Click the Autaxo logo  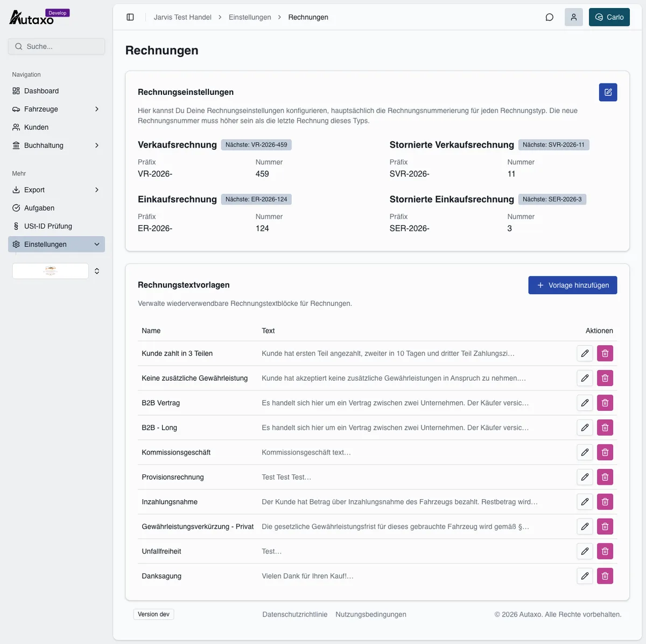pyautogui.click(x=31, y=18)
